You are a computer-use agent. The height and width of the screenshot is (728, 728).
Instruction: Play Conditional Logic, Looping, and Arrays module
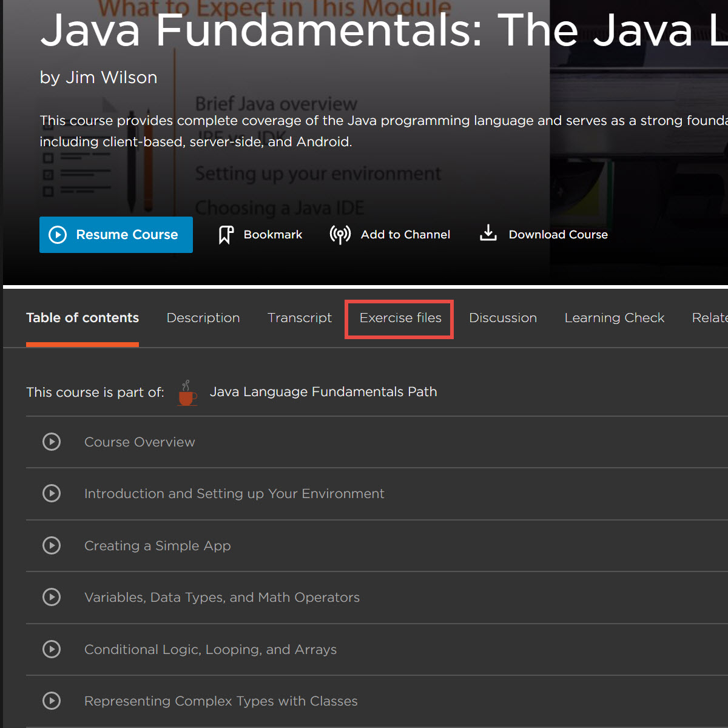pyautogui.click(x=52, y=649)
